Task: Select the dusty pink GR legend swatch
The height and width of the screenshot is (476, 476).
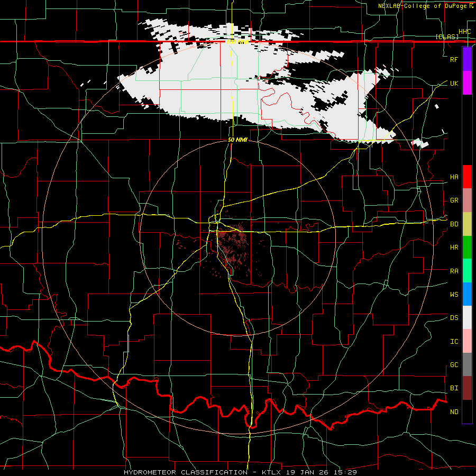Action: [x=467, y=200]
